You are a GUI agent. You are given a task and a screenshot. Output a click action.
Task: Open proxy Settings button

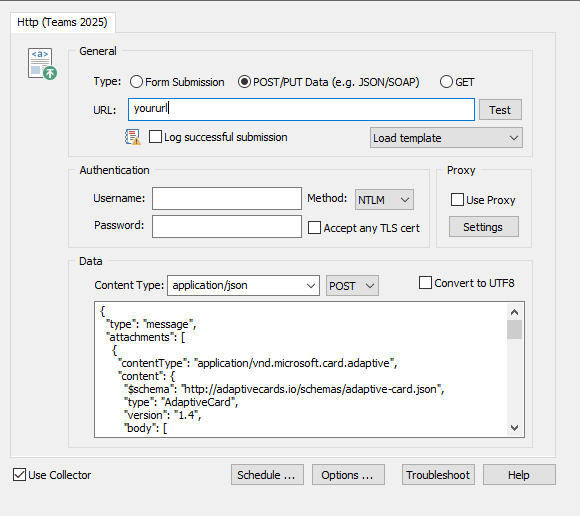(483, 227)
